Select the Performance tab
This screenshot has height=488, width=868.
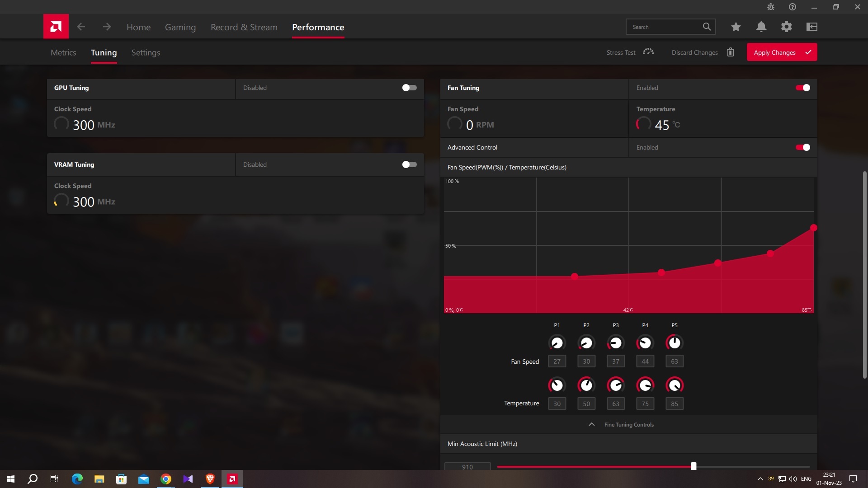point(318,27)
